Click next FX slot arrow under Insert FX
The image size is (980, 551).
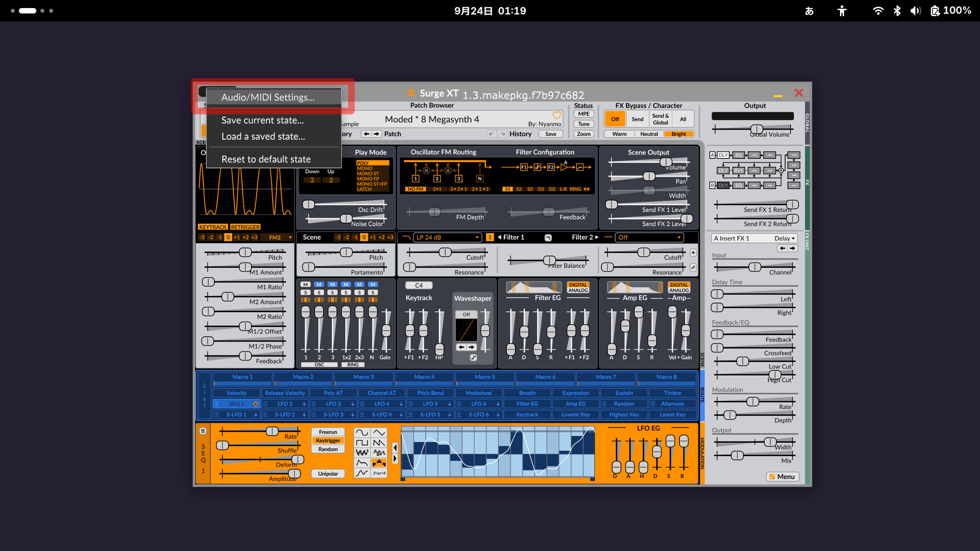[x=792, y=248]
